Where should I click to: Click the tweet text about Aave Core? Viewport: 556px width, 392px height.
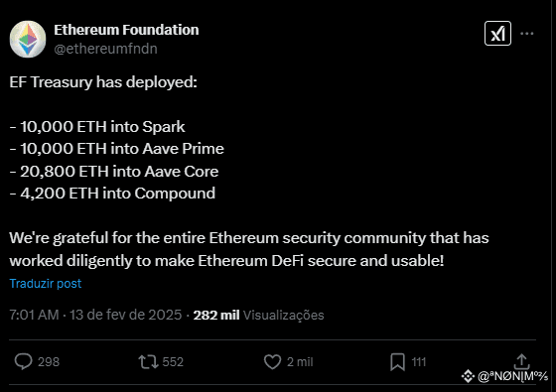(x=114, y=172)
